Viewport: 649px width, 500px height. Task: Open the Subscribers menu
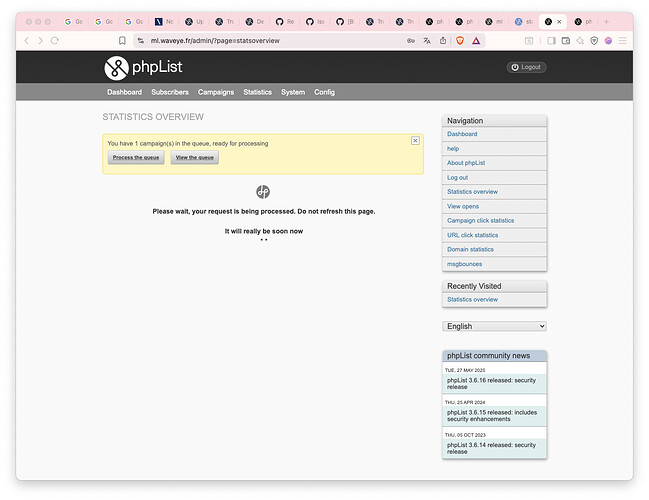(170, 92)
